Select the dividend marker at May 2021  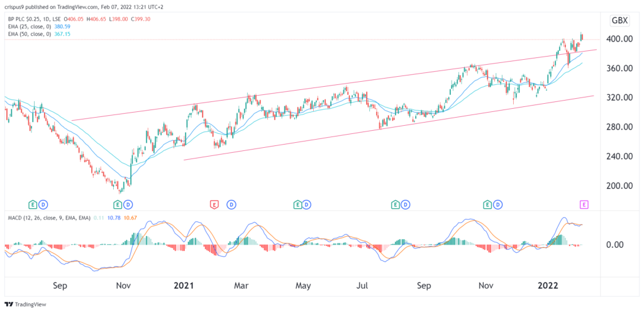click(307, 204)
